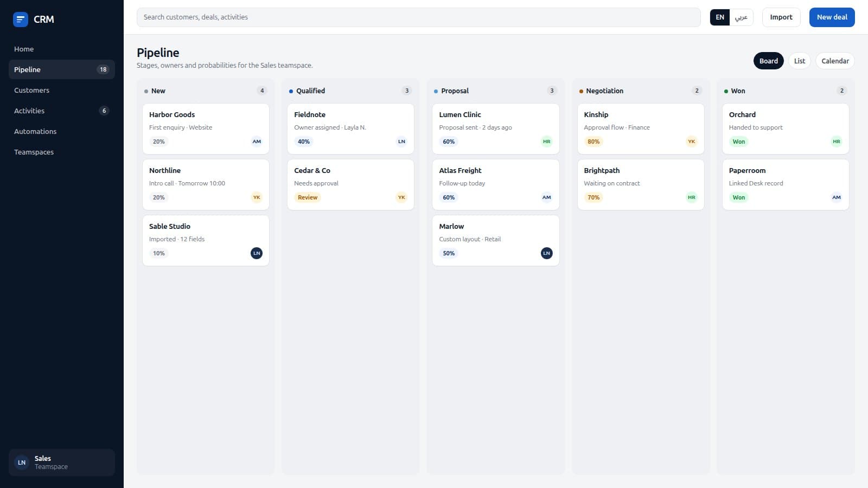Click the Won chip on Paperroom
Image resolution: width=868 pixels, height=488 pixels.
pos(739,197)
